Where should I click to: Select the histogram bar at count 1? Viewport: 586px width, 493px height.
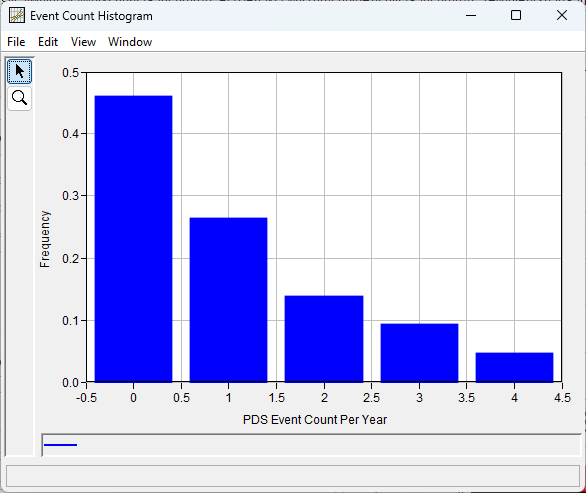click(x=228, y=300)
